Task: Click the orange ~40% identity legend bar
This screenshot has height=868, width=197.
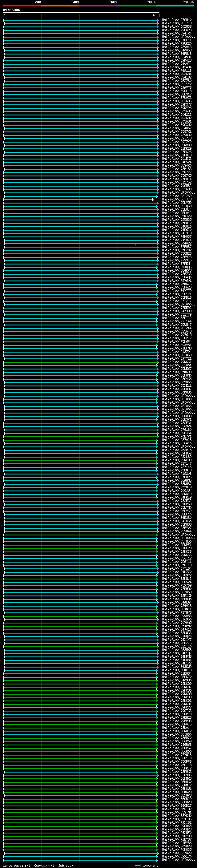Action: tap(60, 6)
